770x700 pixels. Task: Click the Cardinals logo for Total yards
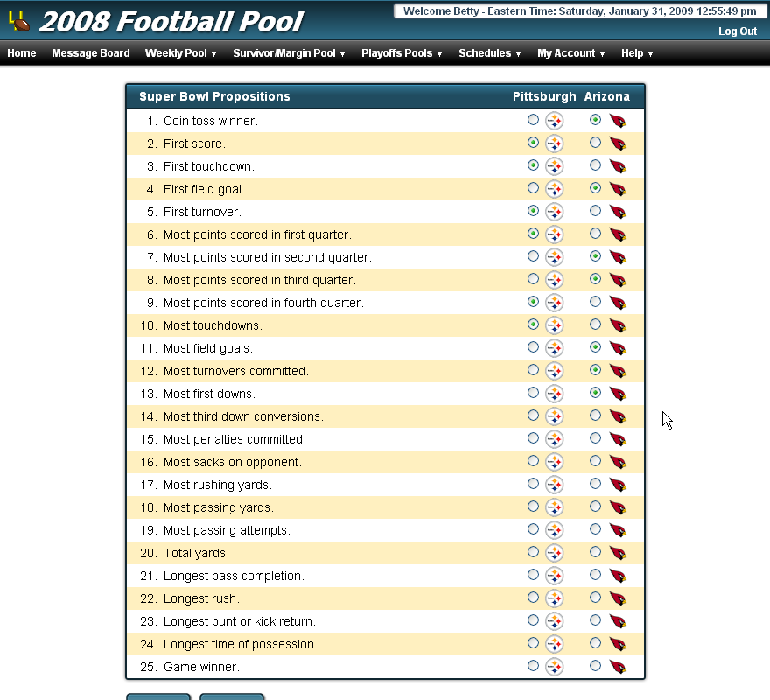click(618, 553)
